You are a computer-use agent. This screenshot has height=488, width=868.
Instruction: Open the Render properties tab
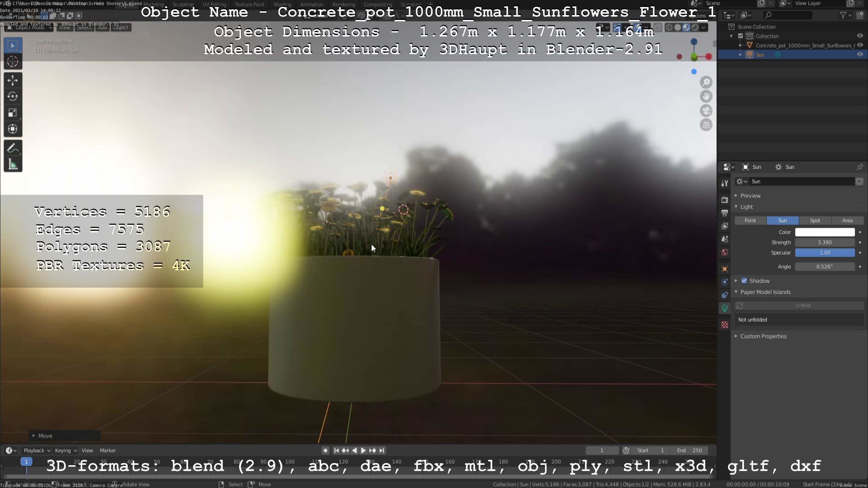724,200
